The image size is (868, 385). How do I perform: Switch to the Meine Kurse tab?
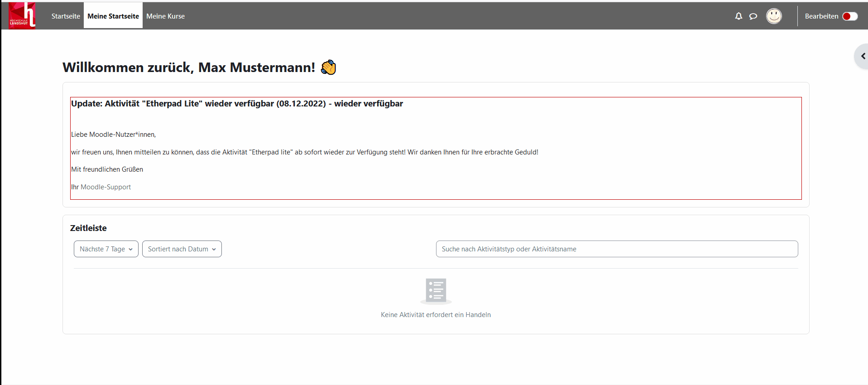click(165, 16)
